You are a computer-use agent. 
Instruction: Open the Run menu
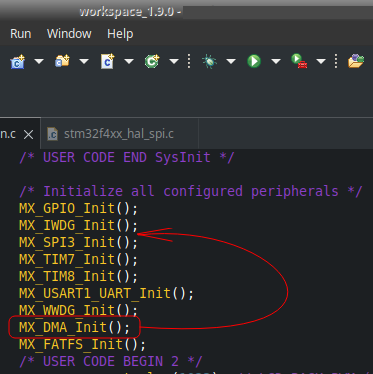pos(21,34)
